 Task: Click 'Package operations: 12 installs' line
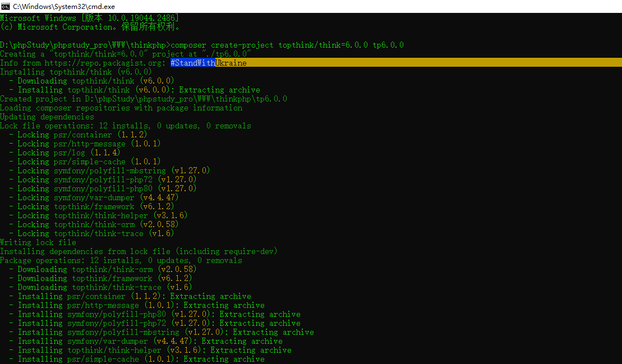(x=121, y=260)
